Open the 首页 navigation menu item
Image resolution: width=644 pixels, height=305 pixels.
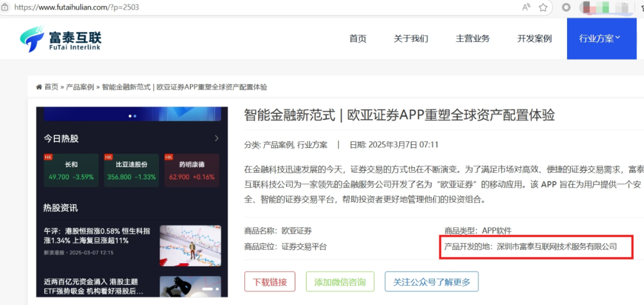358,39
